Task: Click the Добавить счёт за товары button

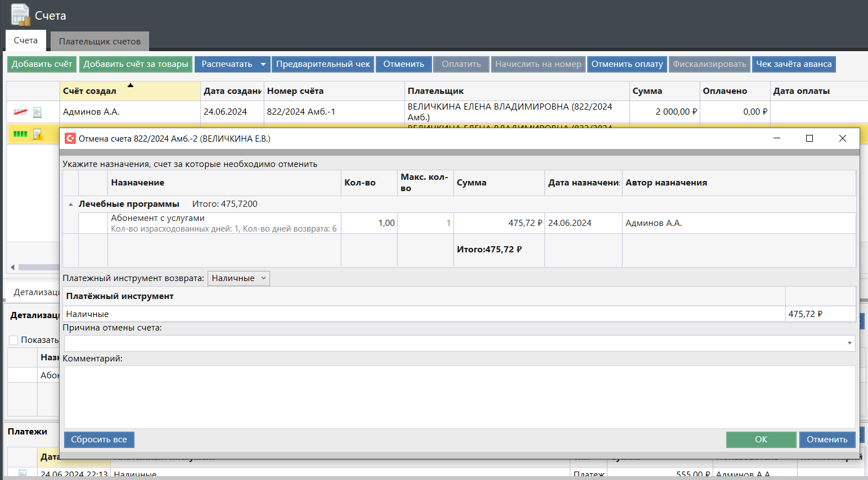Action: click(x=136, y=64)
